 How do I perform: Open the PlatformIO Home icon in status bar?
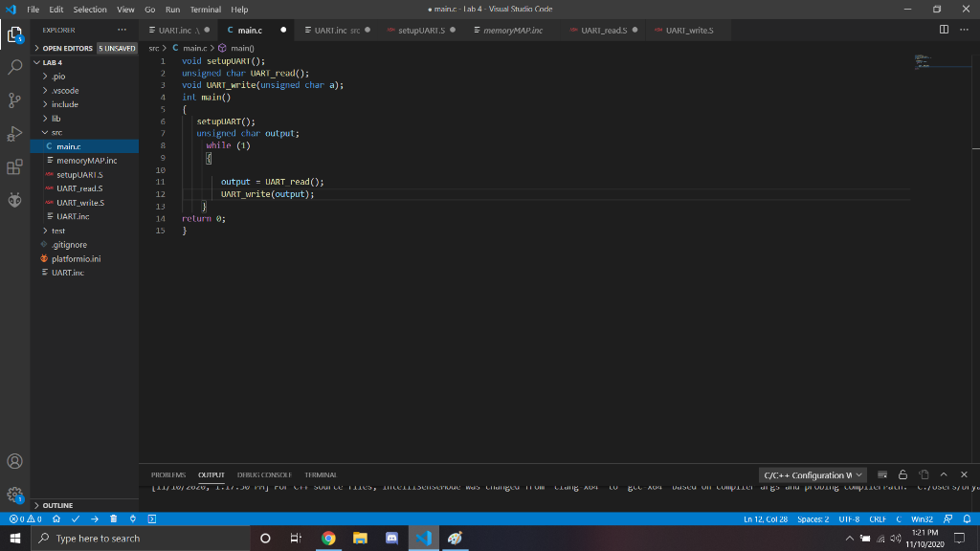(x=56, y=518)
